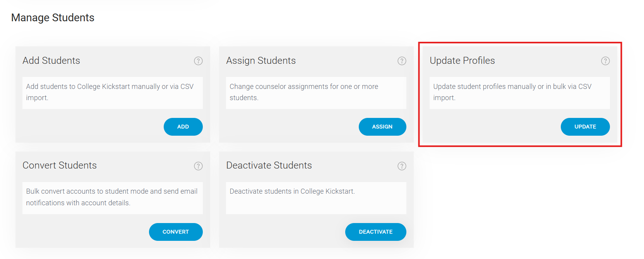Click the ASSIGN button
This screenshot has width=644, height=259.
[x=382, y=127]
